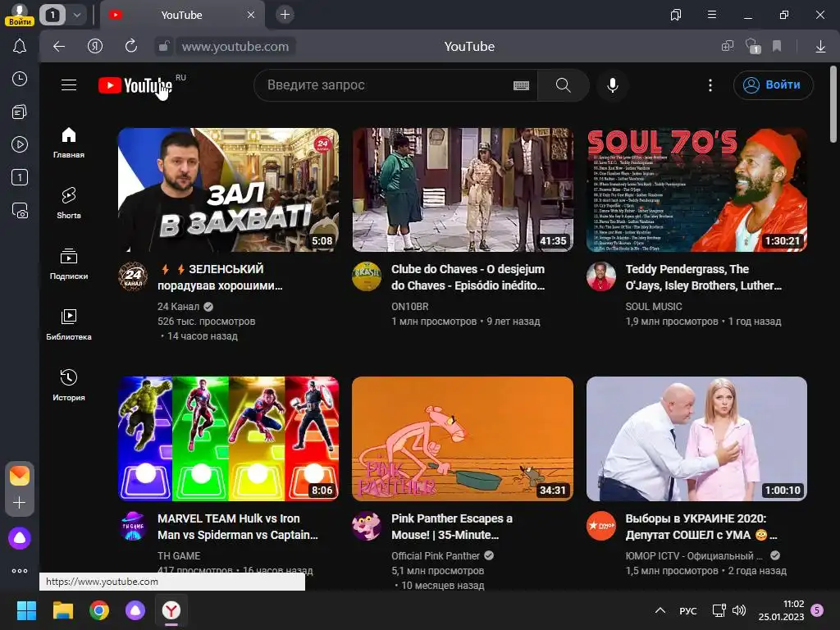Open the on-screen keyboard in search box
This screenshot has height=630, width=840.
tap(521, 85)
